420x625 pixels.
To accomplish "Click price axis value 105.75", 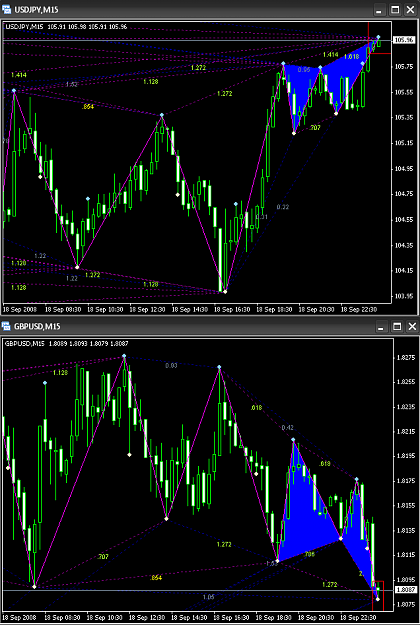I will [x=404, y=67].
